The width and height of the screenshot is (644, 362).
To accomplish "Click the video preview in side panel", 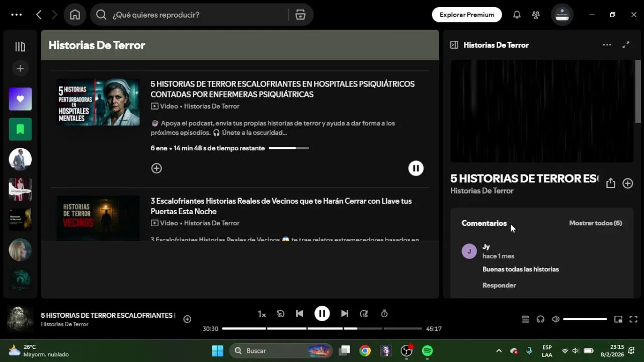I will (x=542, y=111).
